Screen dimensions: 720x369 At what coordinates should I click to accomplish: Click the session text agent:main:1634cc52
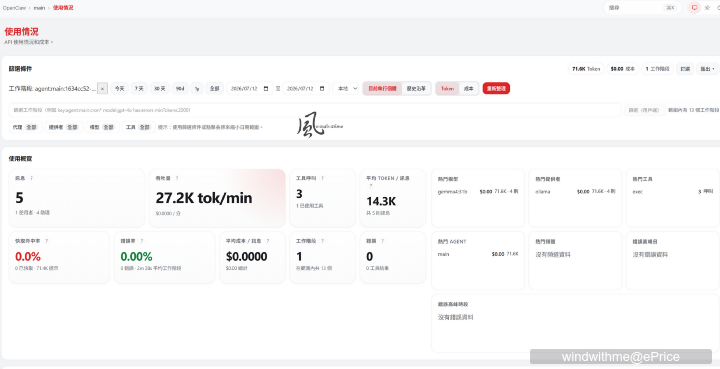coord(66,89)
